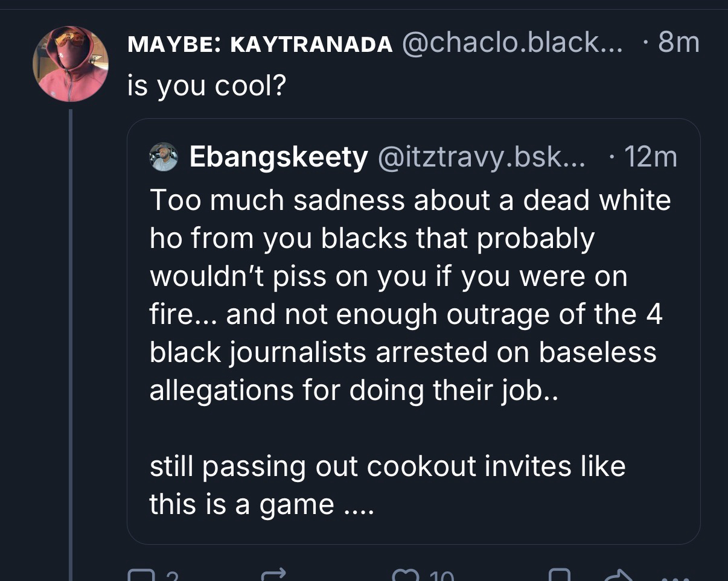This screenshot has width=728, height=581.
Task: Click the 8m post timestamp
Action: point(679,43)
